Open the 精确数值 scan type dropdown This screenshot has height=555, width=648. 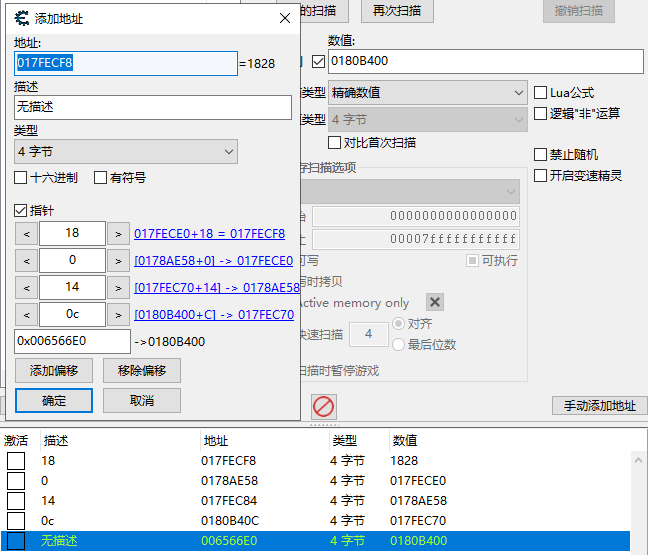[428, 93]
